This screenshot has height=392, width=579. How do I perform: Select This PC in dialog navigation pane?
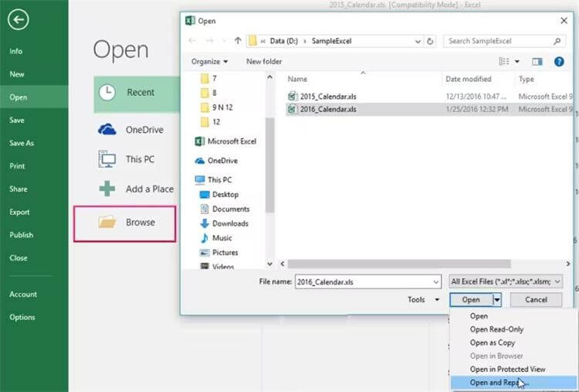pos(213,180)
